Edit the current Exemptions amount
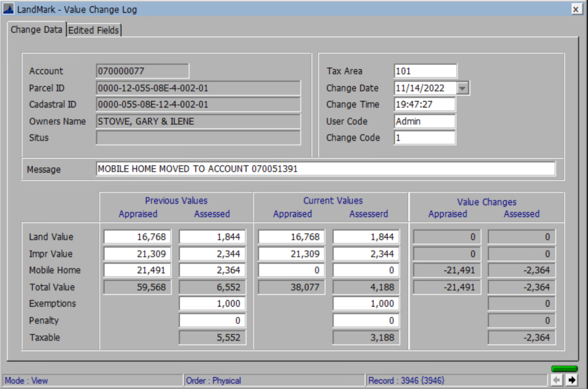The height and width of the screenshot is (389, 588). pos(366,304)
